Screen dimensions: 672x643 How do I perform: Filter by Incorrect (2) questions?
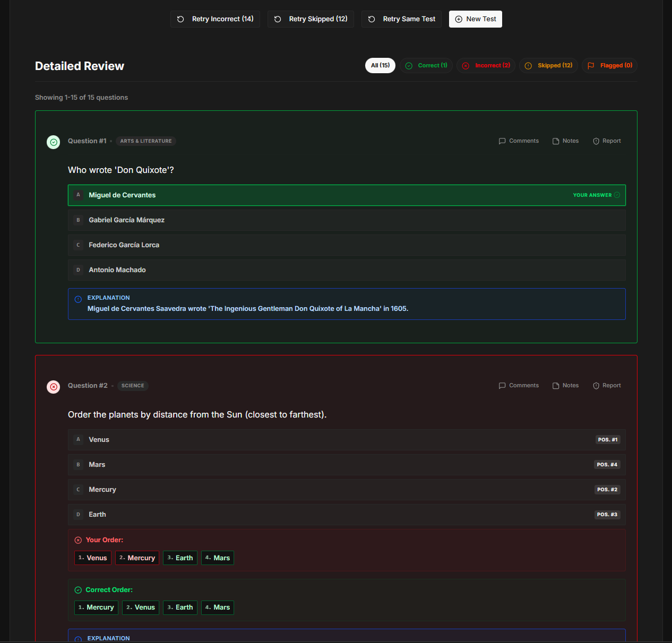tap(486, 65)
